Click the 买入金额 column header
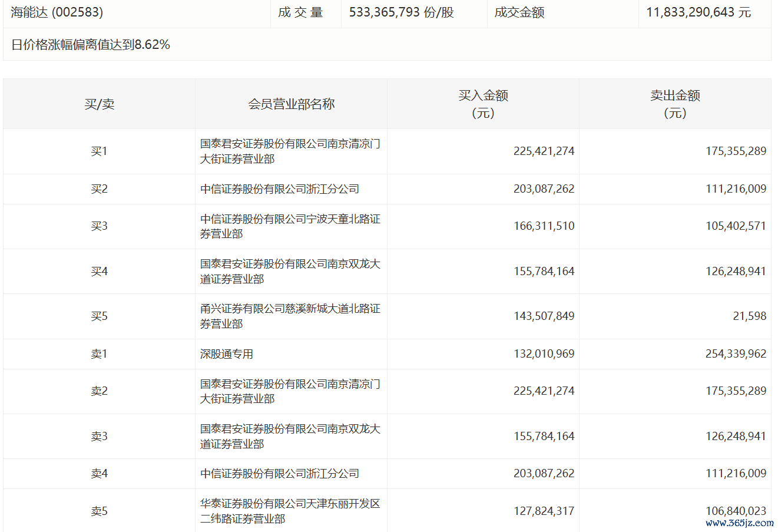 click(484, 104)
